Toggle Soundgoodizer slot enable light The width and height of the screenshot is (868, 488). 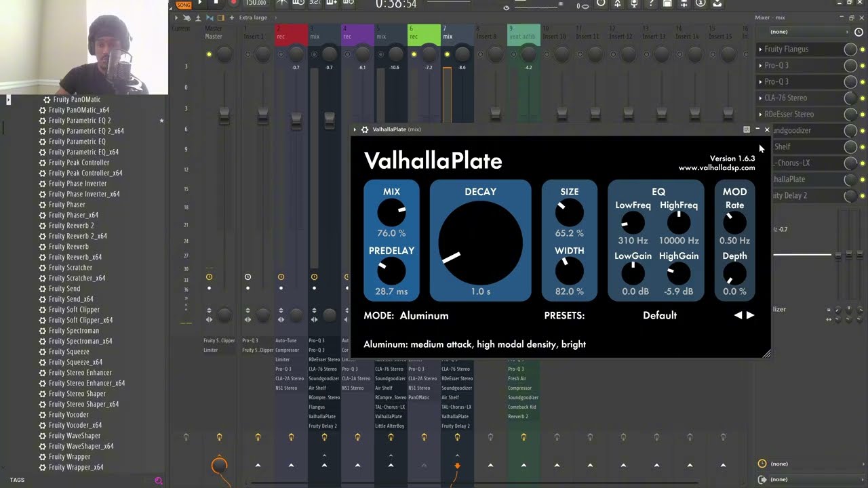(x=863, y=131)
